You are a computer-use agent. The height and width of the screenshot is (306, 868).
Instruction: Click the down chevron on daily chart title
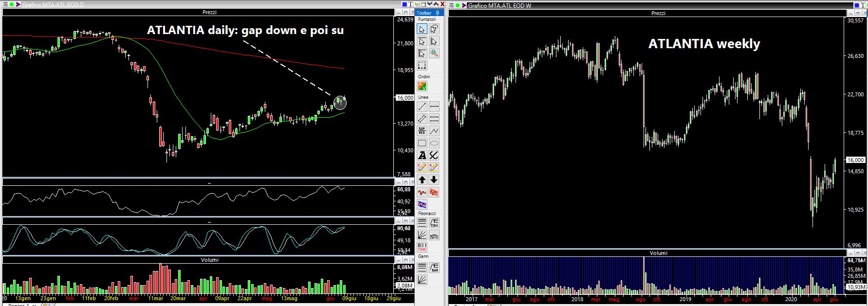click(x=430, y=4)
